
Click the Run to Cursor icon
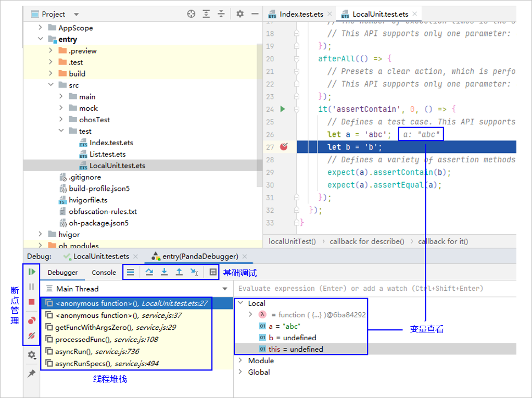194,272
